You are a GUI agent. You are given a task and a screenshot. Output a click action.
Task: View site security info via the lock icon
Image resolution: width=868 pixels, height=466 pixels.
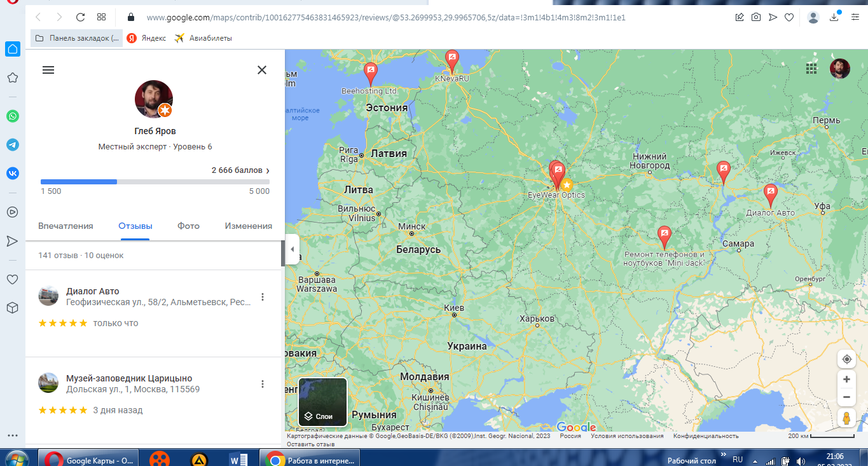click(x=131, y=17)
